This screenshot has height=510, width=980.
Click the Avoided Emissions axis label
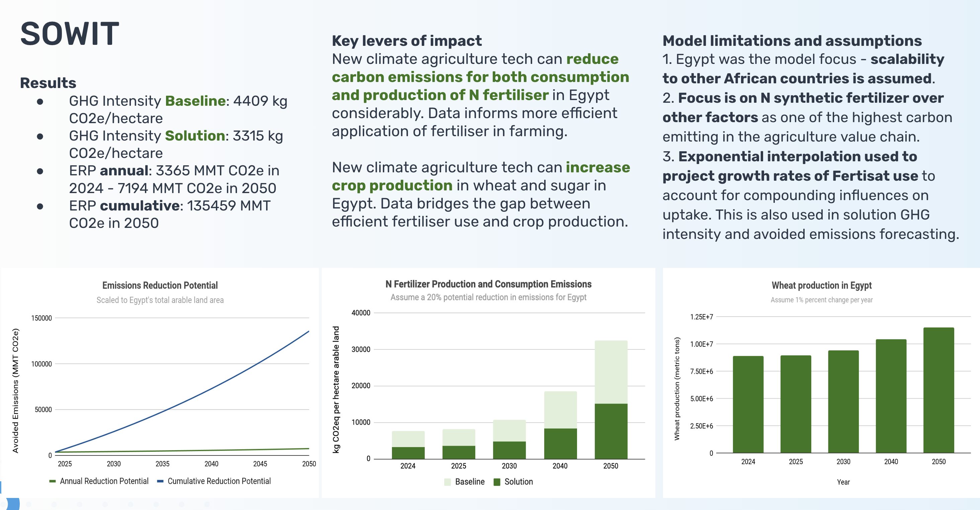point(15,391)
